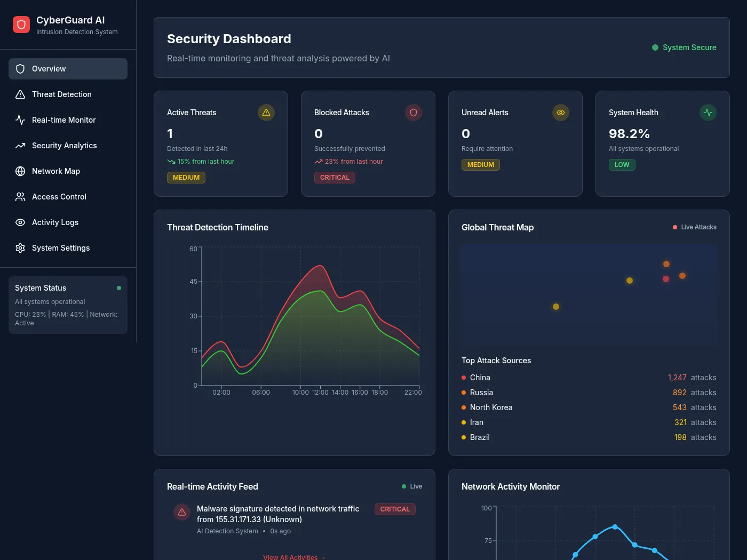Click the View All Activities link
This screenshot has height=560, width=747.
point(294,557)
